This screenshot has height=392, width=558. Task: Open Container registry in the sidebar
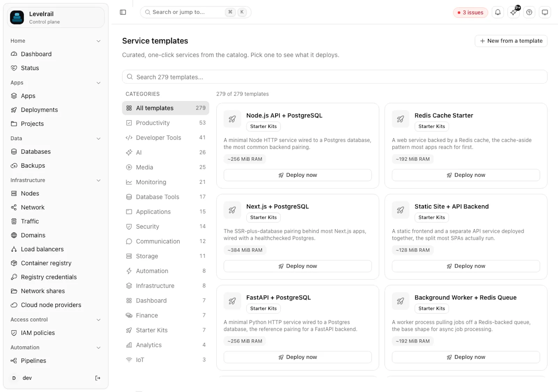pos(56,263)
